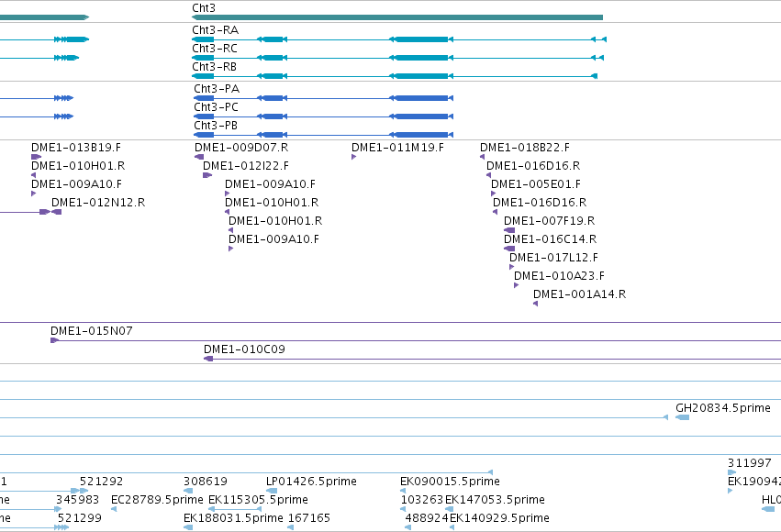This screenshot has width=781, height=532.
Task: Select the 345983 EST label
Action: pyautogui.click(x=78, y=500)
